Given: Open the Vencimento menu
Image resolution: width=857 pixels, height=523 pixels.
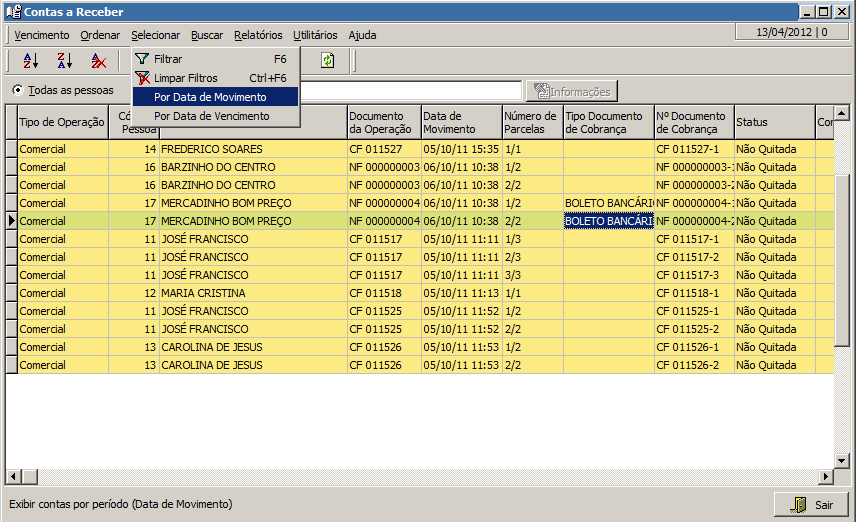Looking at the screenshot, I should pyautogui.click(x=42, y=35).
